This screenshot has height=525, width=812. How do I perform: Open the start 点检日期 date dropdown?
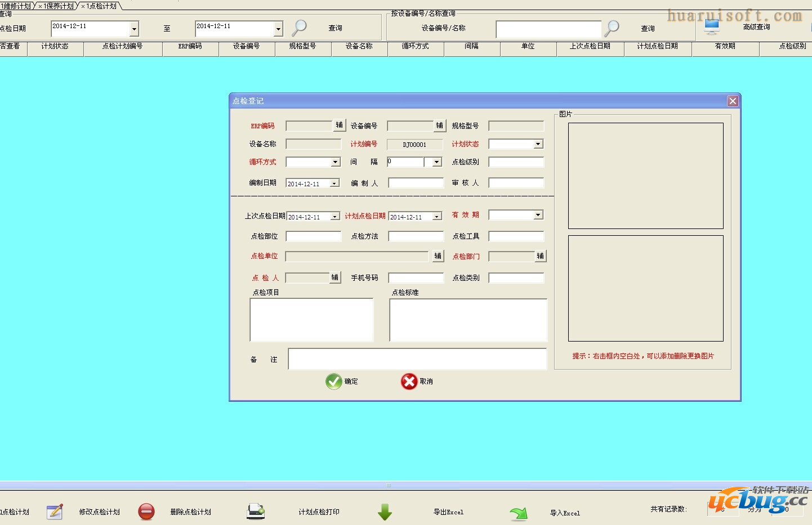[134, 29]
